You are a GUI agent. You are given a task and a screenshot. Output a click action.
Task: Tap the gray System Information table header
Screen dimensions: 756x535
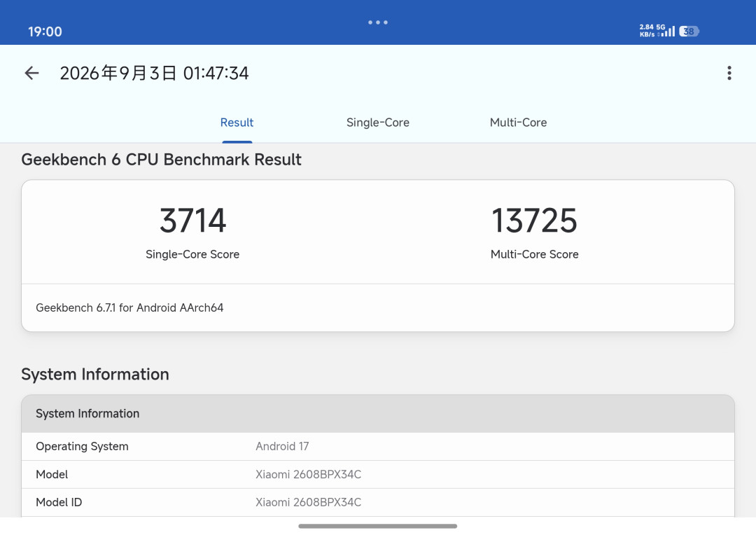point(378,413)
